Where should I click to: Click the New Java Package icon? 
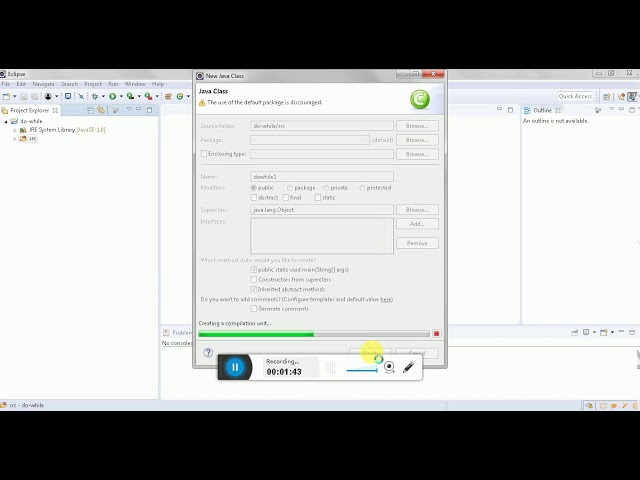168,96
